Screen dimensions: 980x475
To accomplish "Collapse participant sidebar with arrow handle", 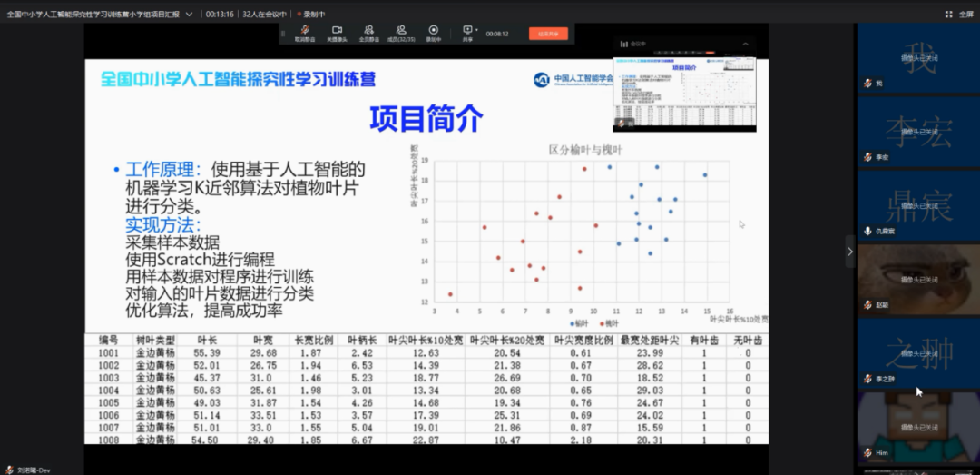I will tap(849, 251).
